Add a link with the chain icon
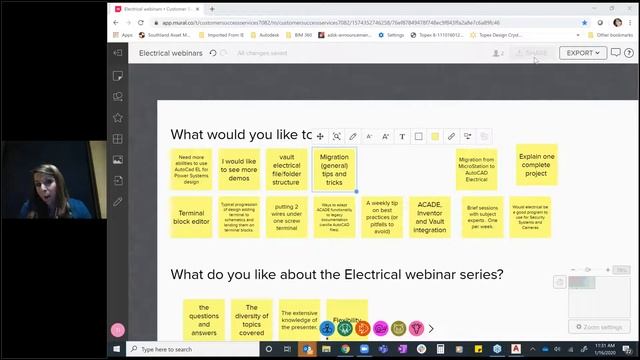 (451, 137)
